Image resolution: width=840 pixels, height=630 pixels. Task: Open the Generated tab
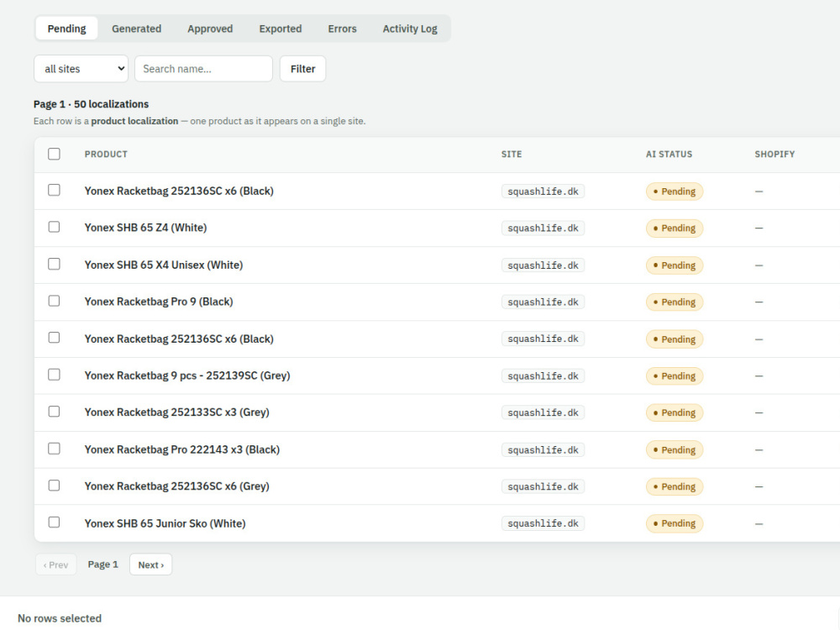tap(136, 29)
